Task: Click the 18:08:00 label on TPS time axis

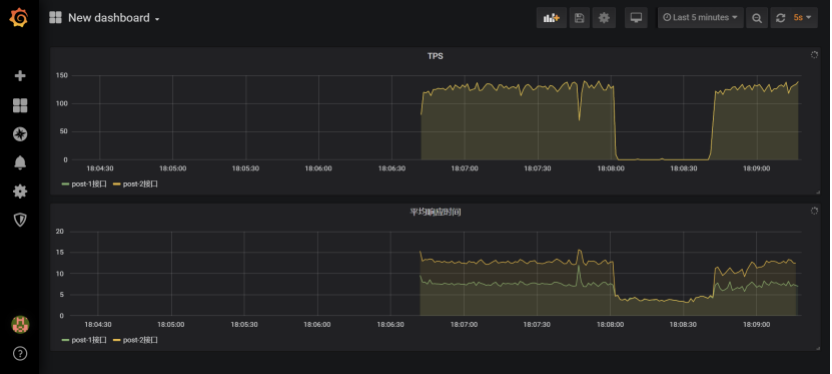Action: pyautogui.click(x=611, y=169)
